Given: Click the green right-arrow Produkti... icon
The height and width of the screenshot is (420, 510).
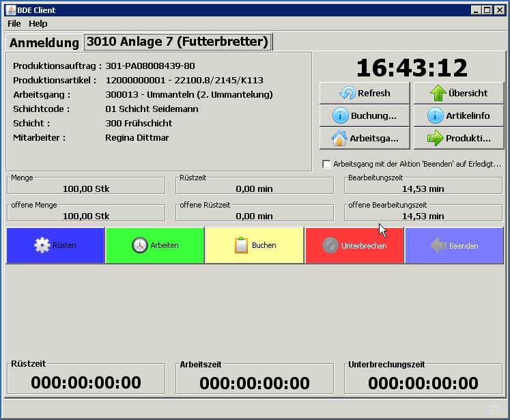Looking at the screenshot, I should tap(435, 138).
